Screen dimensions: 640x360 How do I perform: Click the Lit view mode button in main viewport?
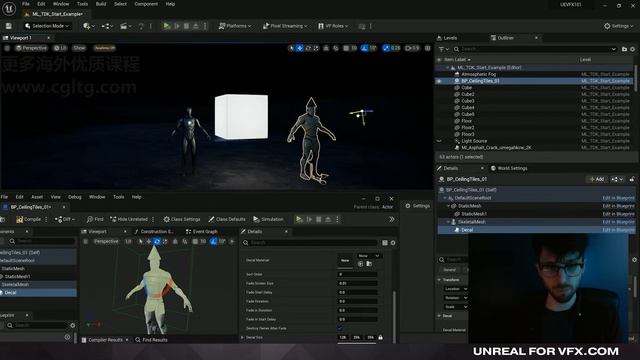tap(60, 48)
